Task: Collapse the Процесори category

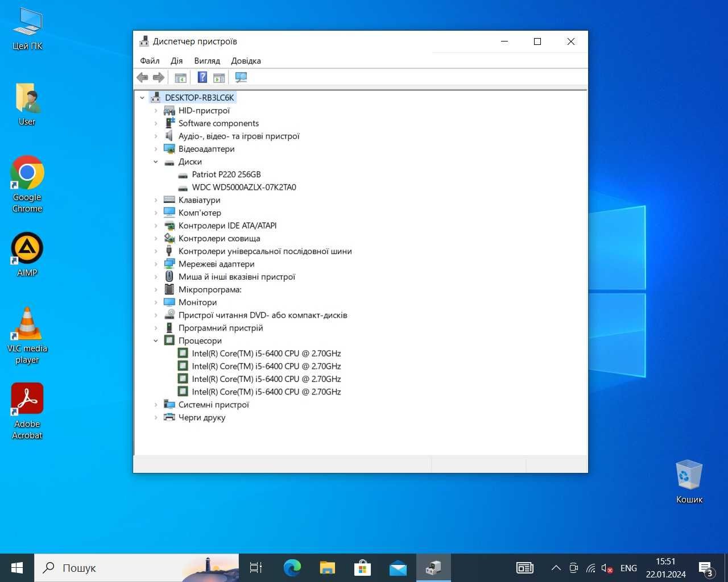Action: pyautogui.click(x=156, y=341)
